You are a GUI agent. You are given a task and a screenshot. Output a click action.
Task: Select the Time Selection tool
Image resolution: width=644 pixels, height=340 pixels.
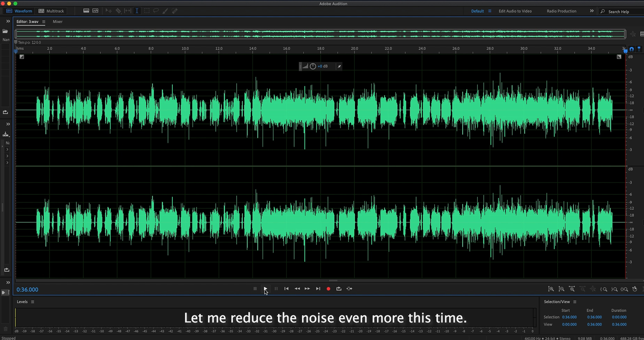[x=137, y=11]
